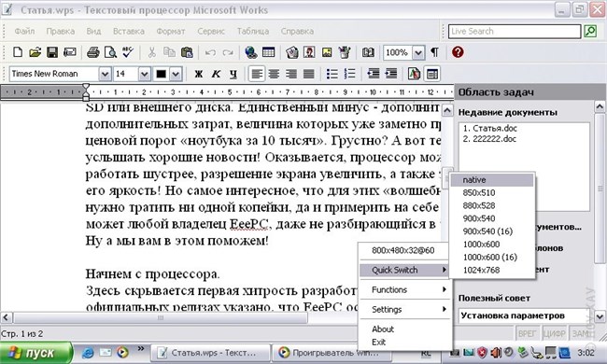The width and height of the screenshot is (607, 364).
Task: Open the address book toolbar icon
Action: [292, 52]
